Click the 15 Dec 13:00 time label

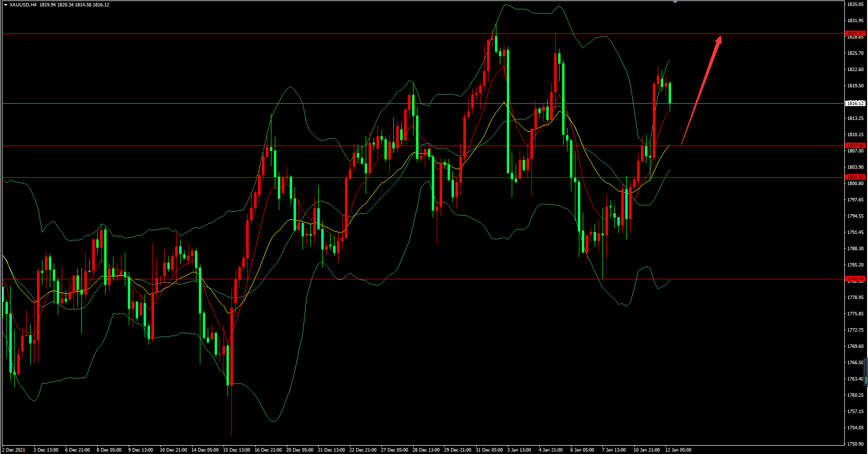click(x=237, y=450)
